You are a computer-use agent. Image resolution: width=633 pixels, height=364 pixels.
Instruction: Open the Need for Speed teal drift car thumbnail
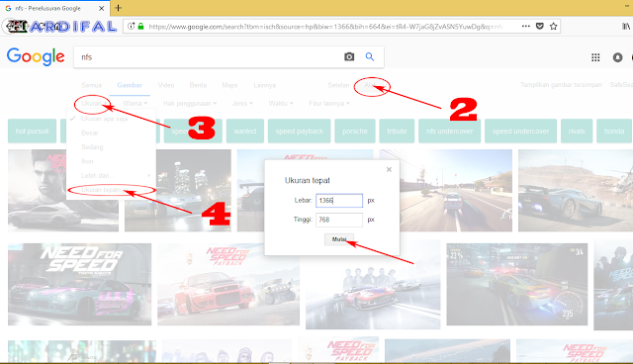point(79,284)
